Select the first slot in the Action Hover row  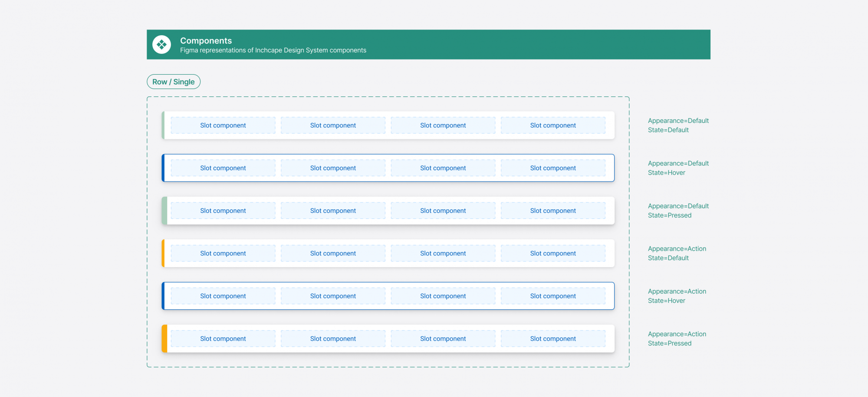(x=223, y=296)
